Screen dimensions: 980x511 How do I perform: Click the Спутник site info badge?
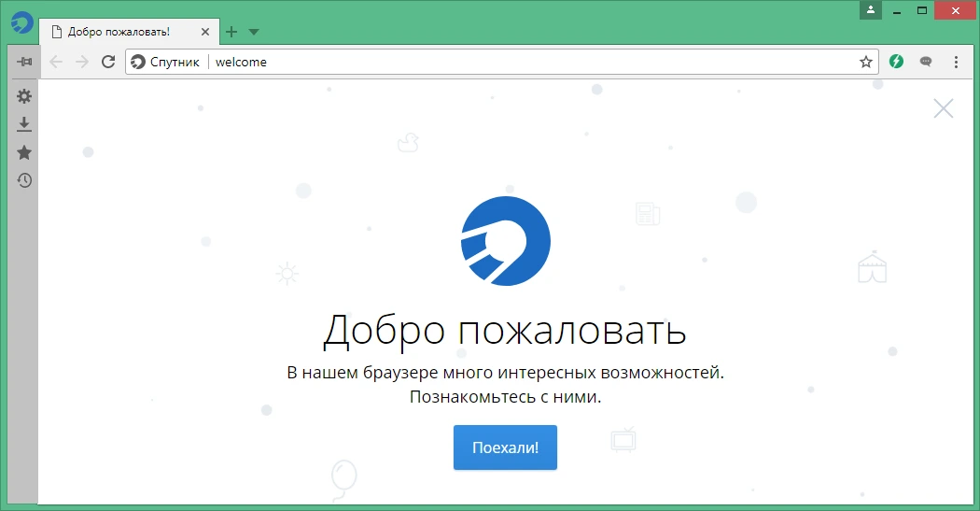pyautogui.click(x=165, y=62)
